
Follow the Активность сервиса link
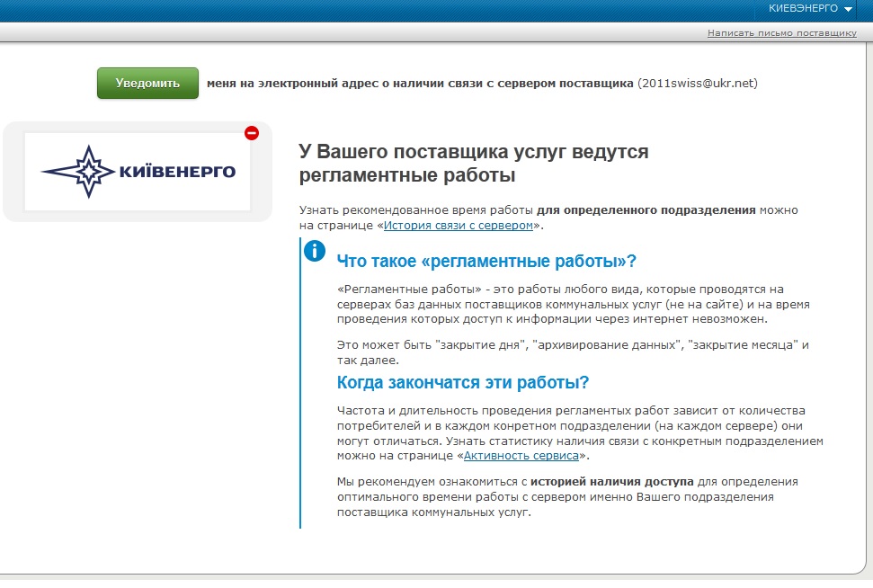pyautogui.click(x=521, y=456)
